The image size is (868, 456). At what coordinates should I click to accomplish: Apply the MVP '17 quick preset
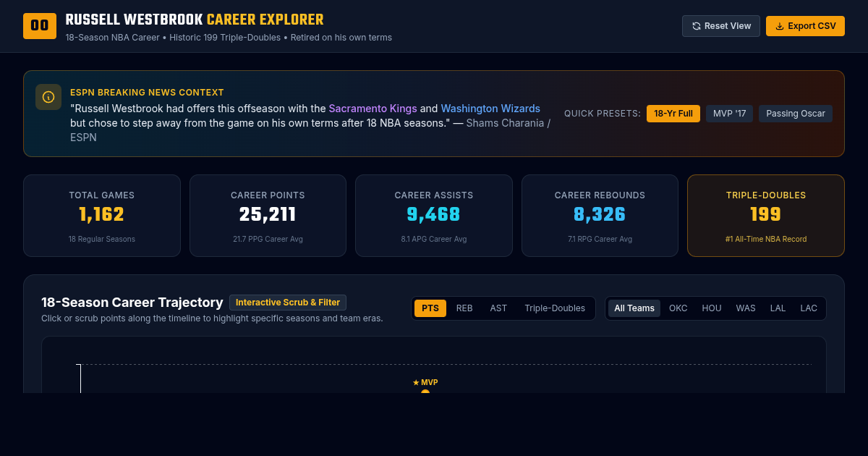(x=729, y=114)
